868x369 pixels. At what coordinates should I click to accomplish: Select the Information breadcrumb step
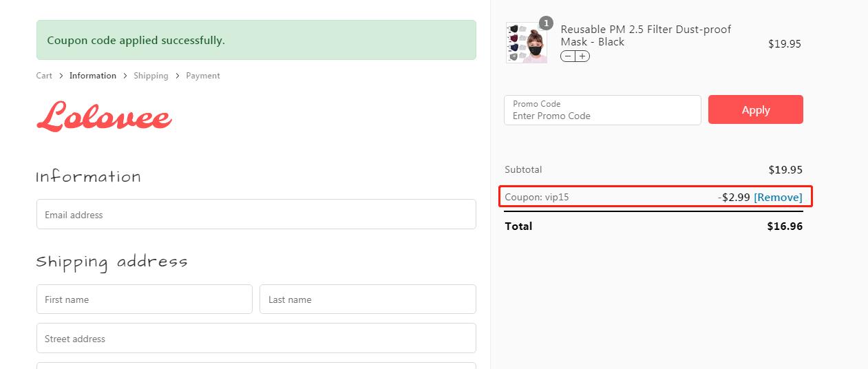pyautogui.click(x=93, y=76)
